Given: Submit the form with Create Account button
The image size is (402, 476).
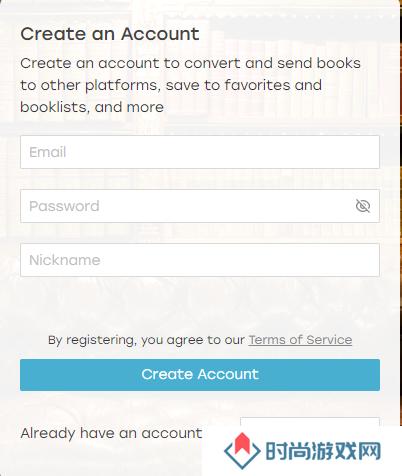Looking at the screenshot, I should (200, 375).
